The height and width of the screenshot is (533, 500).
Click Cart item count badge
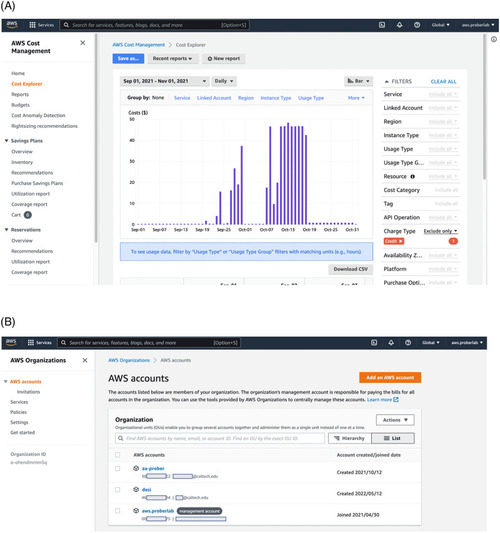tap(28, 215)
